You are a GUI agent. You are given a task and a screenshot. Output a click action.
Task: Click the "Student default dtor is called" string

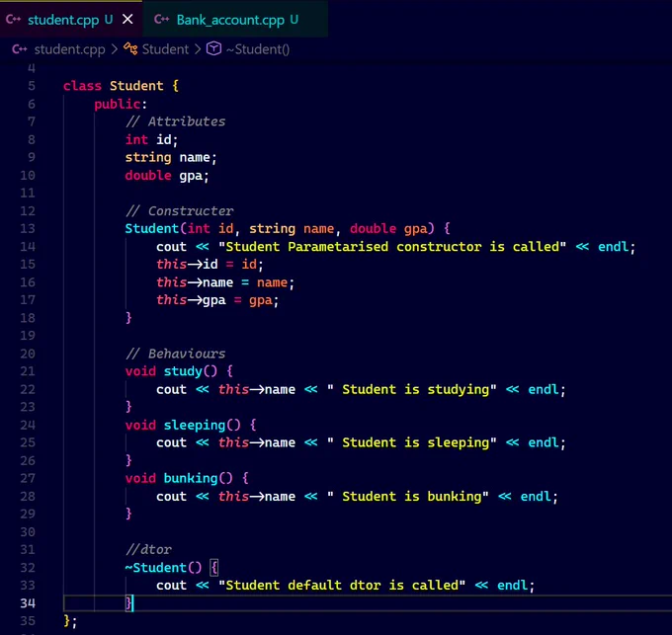(342, 586)
